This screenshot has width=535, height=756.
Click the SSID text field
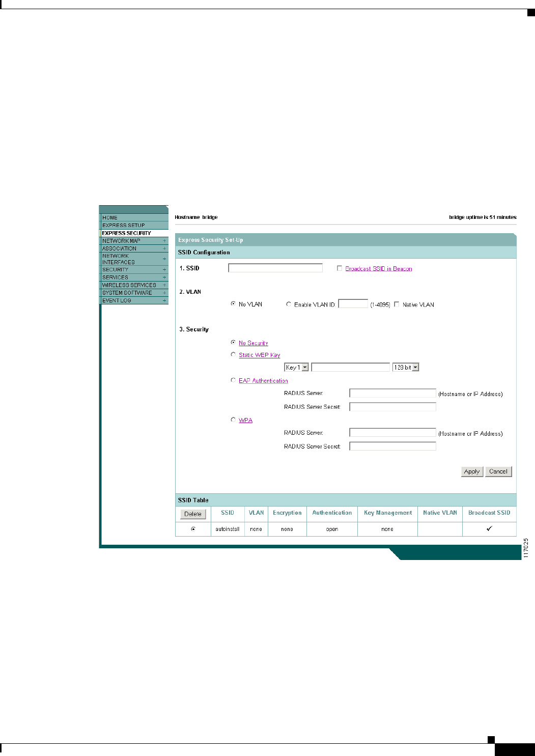275,268
